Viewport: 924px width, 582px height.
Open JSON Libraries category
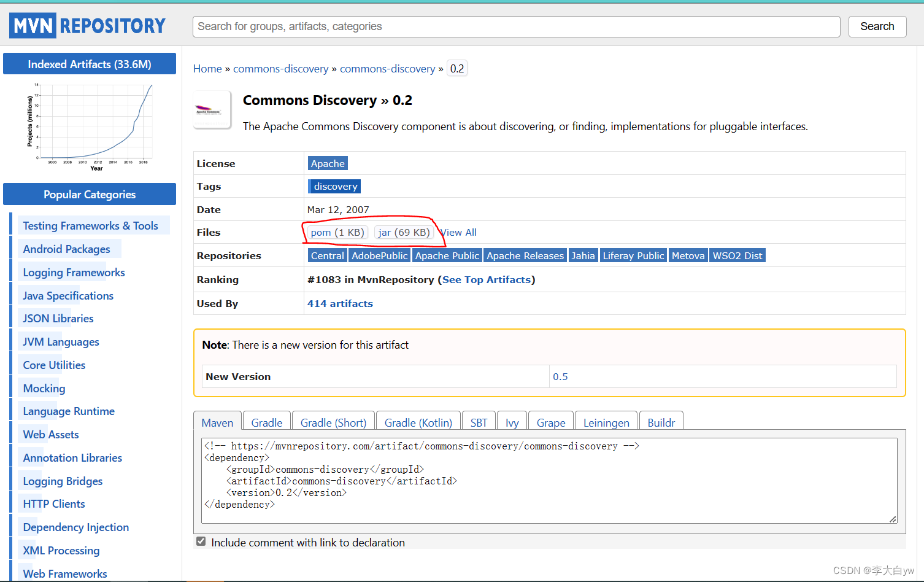[x=58, y=318]
